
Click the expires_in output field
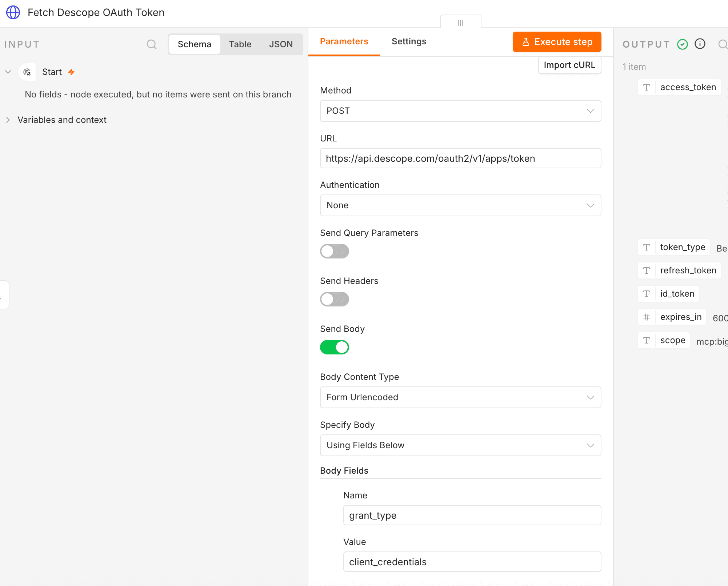[x=672, y=317]
